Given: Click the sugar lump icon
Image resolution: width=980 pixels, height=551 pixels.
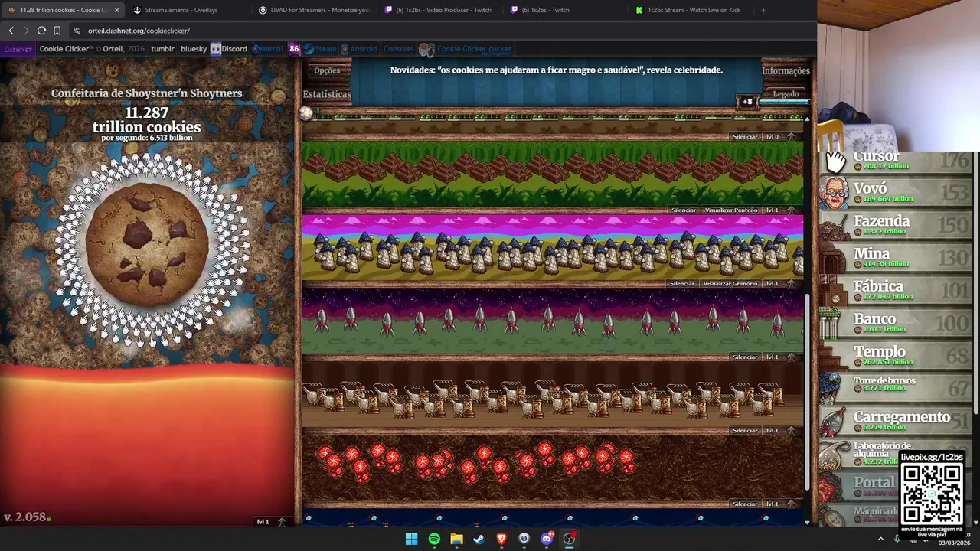Looking at the screenshot, I should pyautogui.click(x=306, y=113).
